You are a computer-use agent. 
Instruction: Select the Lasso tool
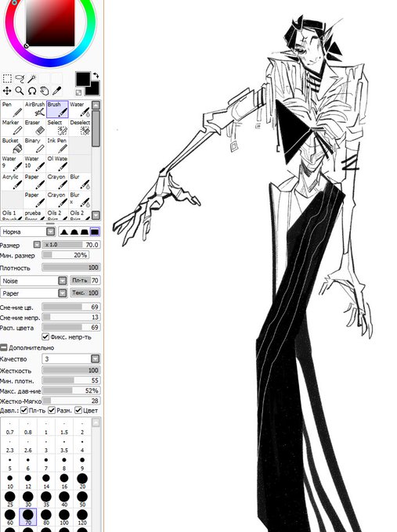[x=20, y=79]
